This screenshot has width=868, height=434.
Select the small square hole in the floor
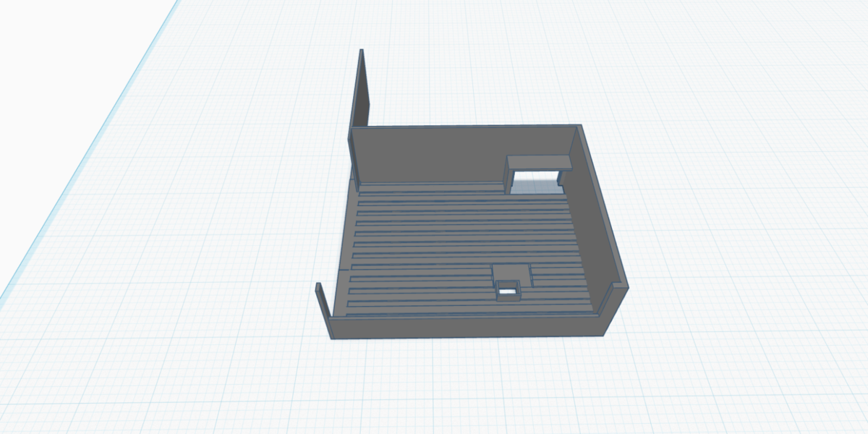(x=509, y=290)
